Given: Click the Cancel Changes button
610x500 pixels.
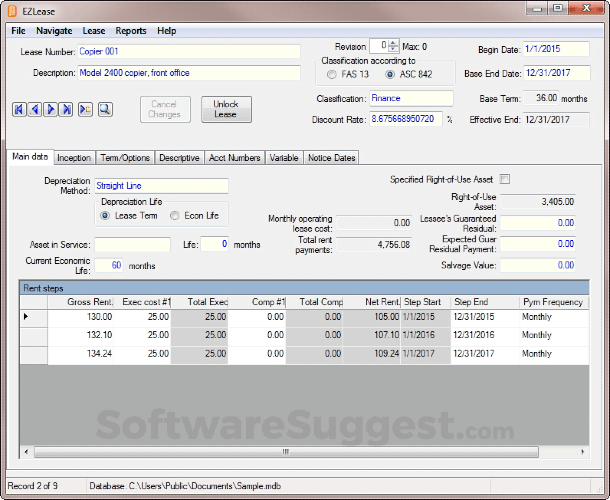Looking at the screenshot, I should 165,109.
